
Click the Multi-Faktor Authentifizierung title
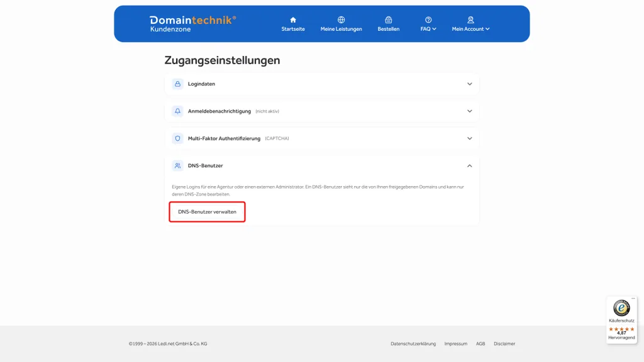pyautogui.click(x=224, y=138)
